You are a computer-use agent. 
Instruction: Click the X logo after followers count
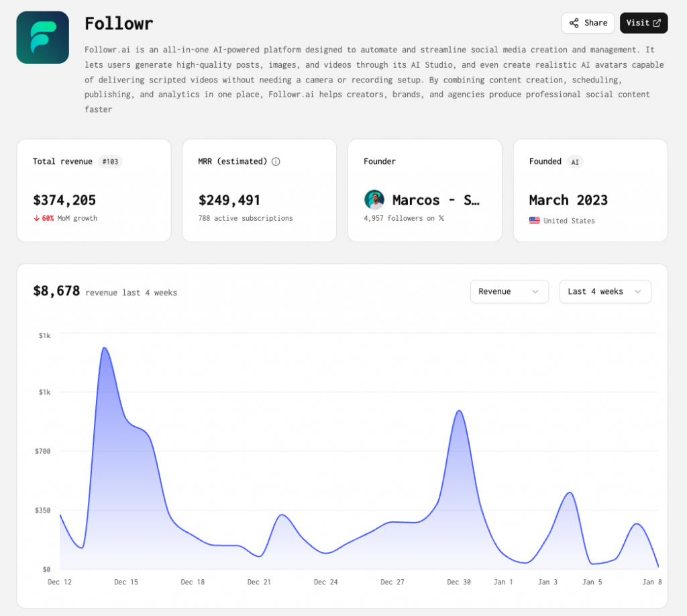pyautogui.click(x=441, y=218)
